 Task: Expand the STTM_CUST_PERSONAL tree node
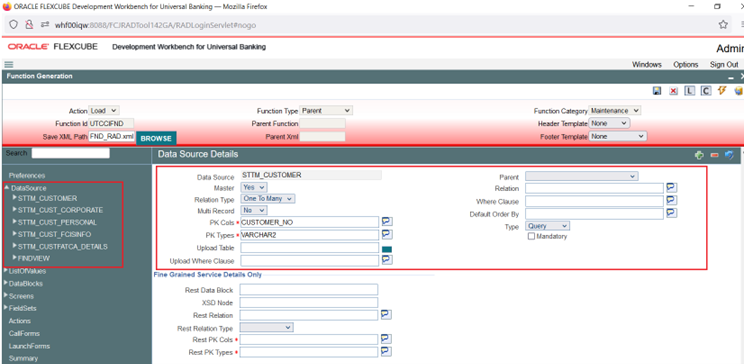pos(15,222)
